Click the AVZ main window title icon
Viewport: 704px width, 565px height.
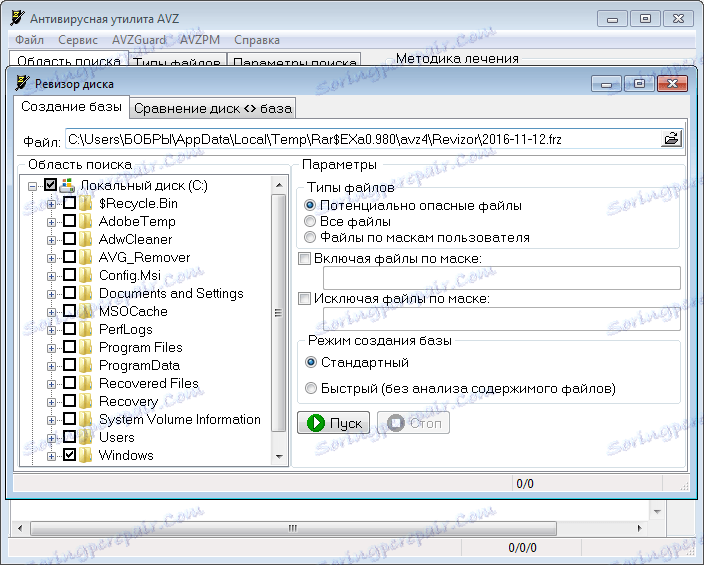click(18, 18)
